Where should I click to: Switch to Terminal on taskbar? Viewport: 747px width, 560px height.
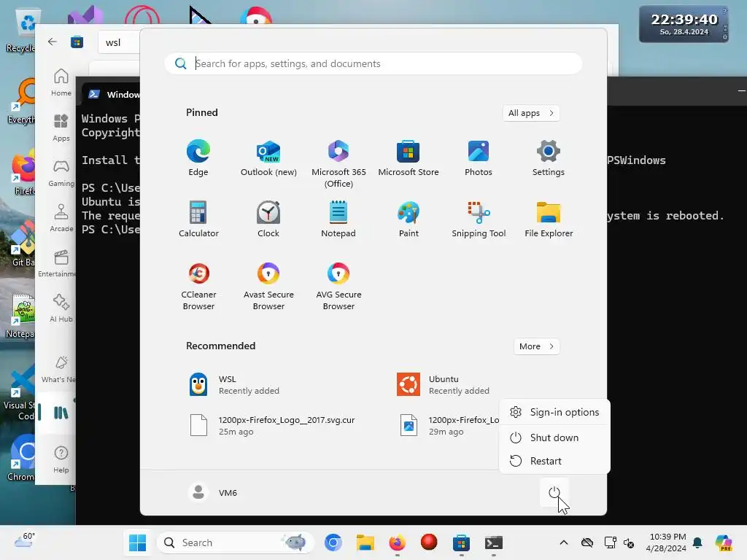click(x=493, y=542)
